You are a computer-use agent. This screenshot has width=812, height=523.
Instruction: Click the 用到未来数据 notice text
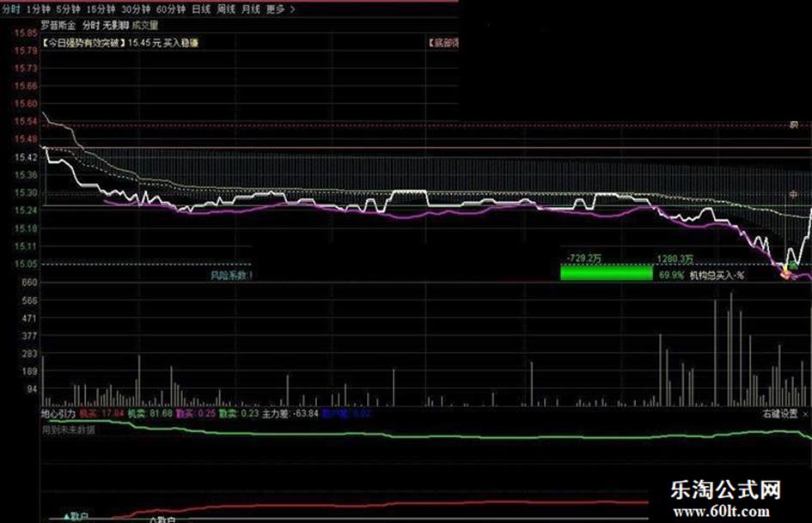coord(69,429)
